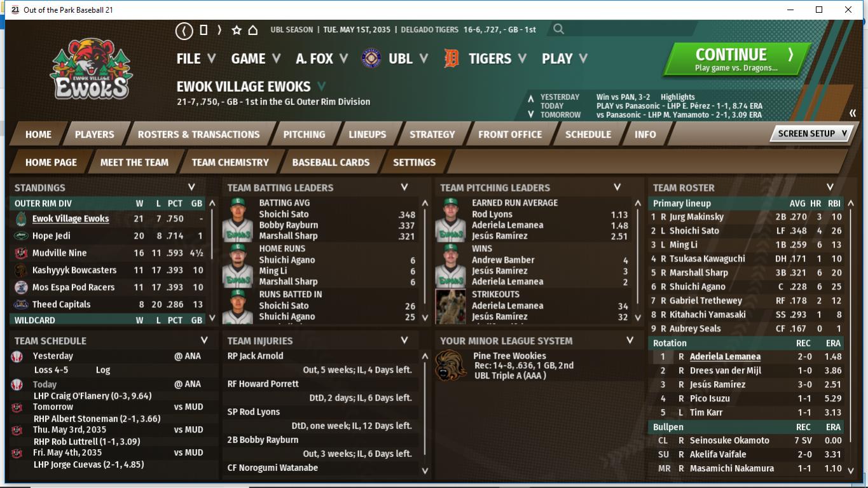Open the Team Roster panel dropdown
The width and height of the screenshot is (868, 488).
click(830, 187)
